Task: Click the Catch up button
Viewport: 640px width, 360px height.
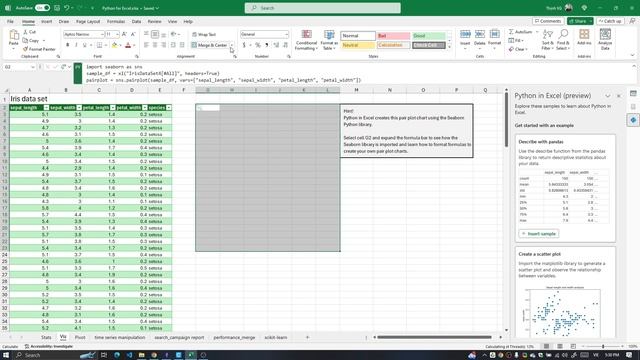Action: click(x=610, y=21)
